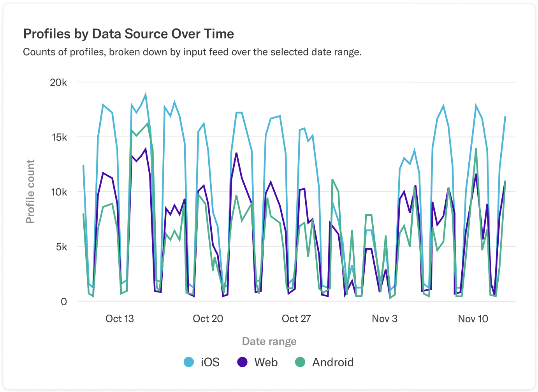Screen dimensions: 538x392
Task: Click the Web legend purple dot
Action: coord(243,362)
